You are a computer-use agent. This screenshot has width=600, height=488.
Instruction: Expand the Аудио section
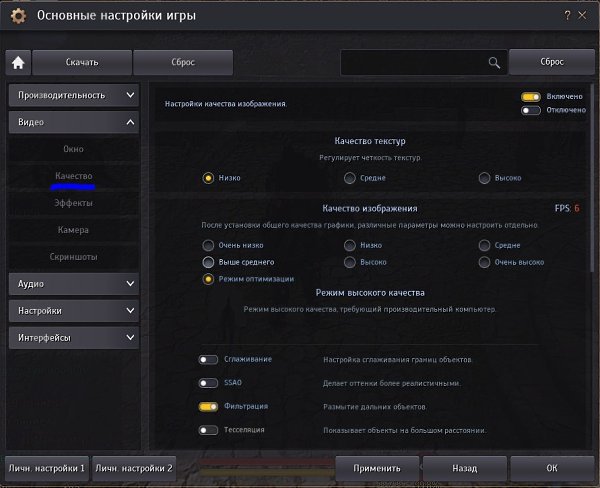click(73, 284)
